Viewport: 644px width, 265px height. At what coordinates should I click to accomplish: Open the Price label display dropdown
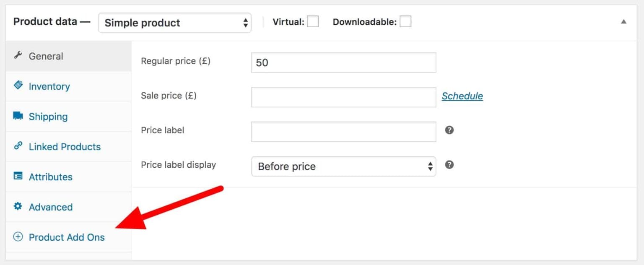coord(343,166)
